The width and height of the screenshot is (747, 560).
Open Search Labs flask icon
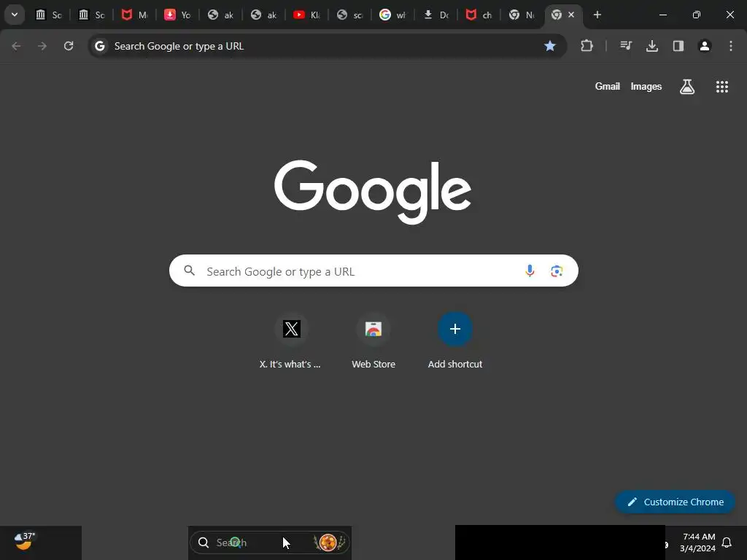[687, 87]
